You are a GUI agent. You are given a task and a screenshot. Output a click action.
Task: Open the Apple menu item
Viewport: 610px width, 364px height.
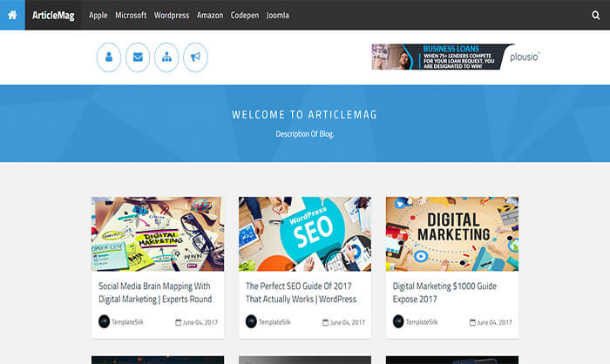click(x=98, y=15)
